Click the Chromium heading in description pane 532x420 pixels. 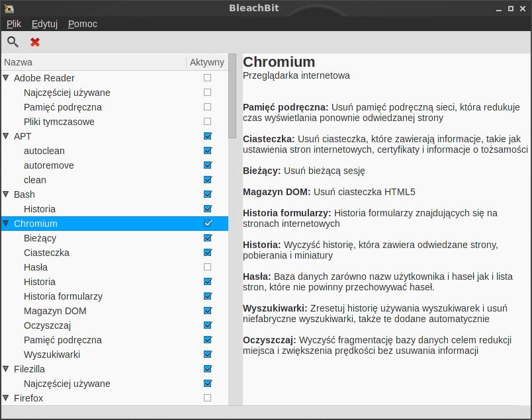point(279,62)
